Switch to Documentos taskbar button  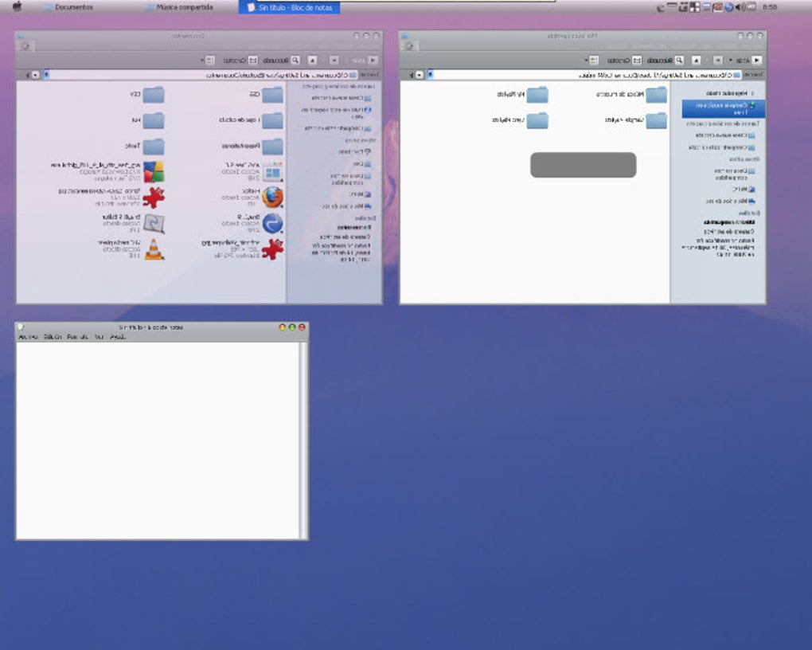pos(68,7)
